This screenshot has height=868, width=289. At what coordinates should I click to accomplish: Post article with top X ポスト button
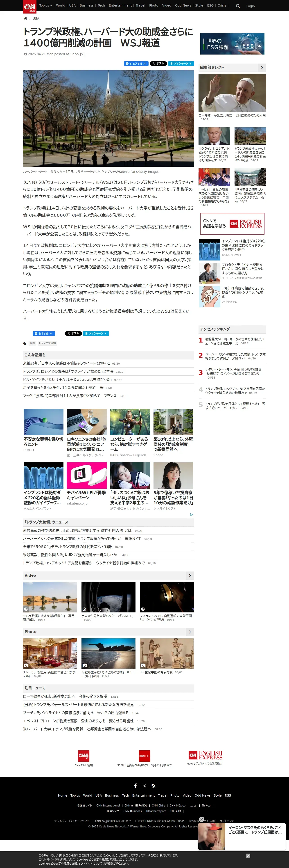[x=158, y=63]
